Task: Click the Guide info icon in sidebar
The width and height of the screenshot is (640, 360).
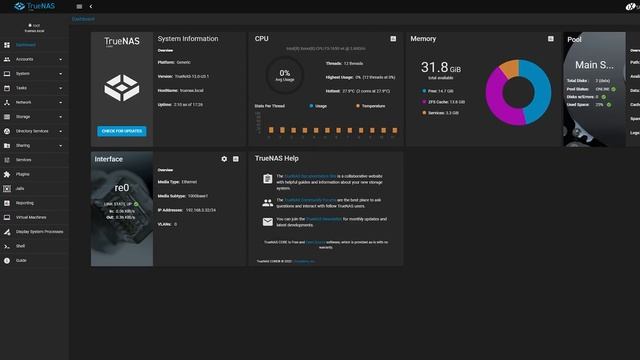Action: pos(7,260)
